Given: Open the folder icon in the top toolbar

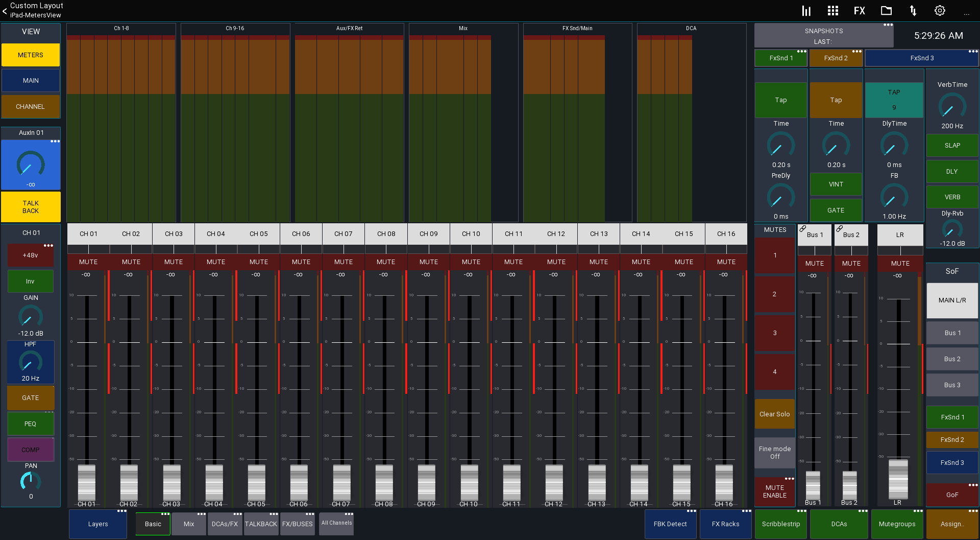Looking at the screenshot, I should point(886,10).
